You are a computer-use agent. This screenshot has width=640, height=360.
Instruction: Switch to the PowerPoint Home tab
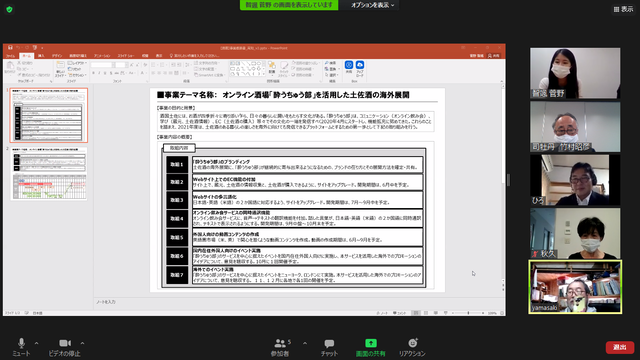tap(27, 56)
